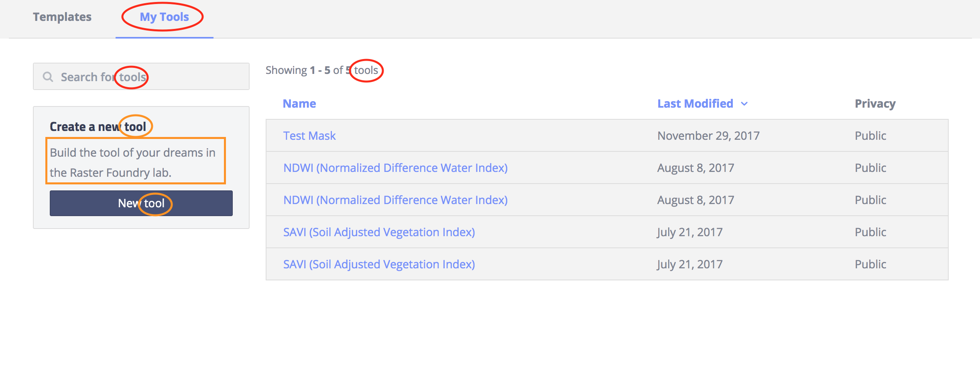This screenshot has height=380, width=980.
Task: Open the Test Mask tool
Action: (309, 135)
